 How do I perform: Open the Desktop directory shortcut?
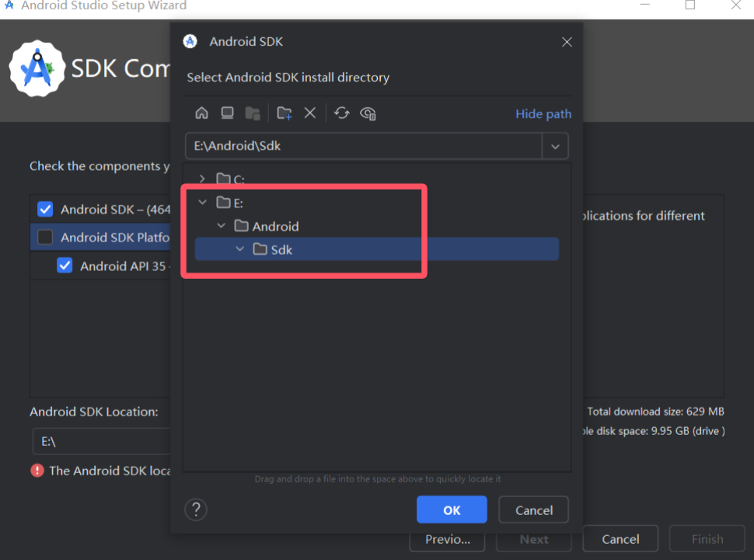(227, 113)
